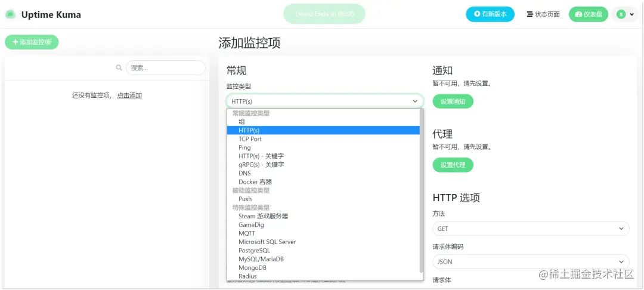Choose Steam 游戏服务器 option
This screenshot has width=644, height=290.
coord(323,216)
